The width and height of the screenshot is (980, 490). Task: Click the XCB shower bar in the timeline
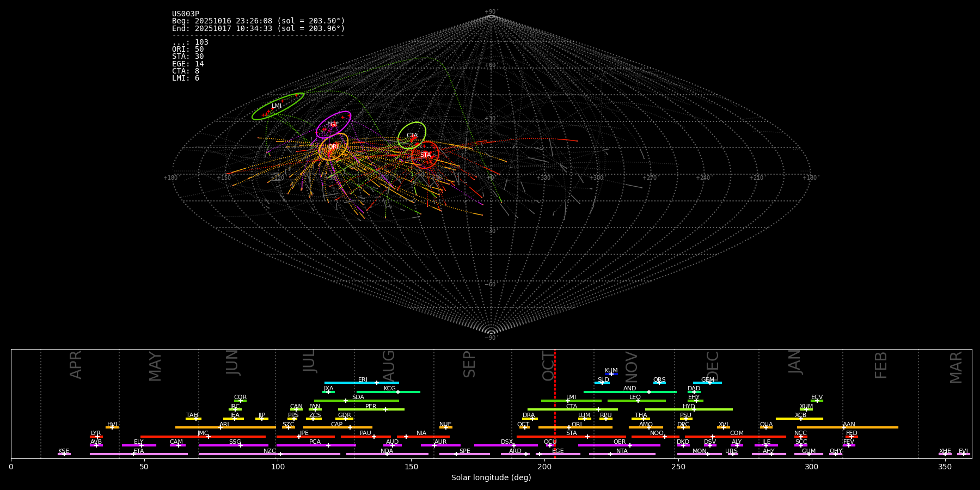tap(799, 419)
